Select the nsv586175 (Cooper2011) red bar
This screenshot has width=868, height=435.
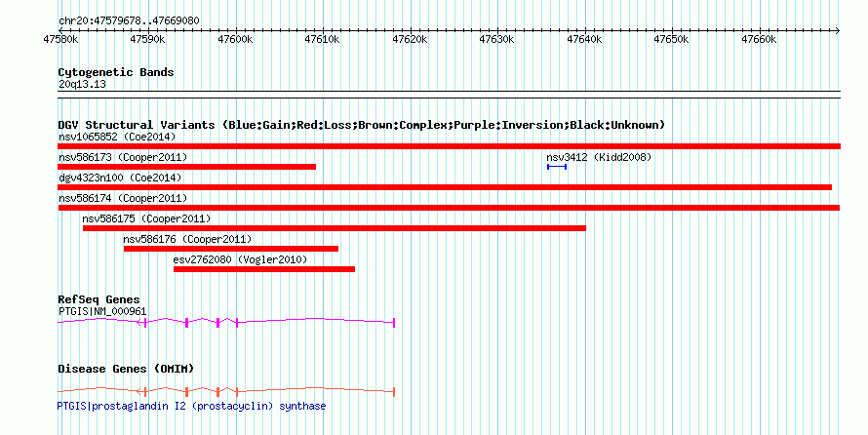pos(335,228)
